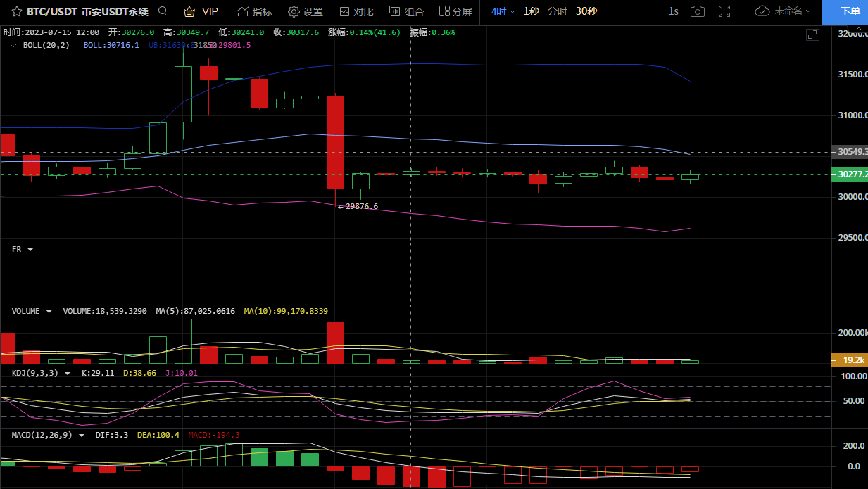Screen dimensions: 868x489
Task: Open 设置 settings gear
Action: tap(305, 11)
